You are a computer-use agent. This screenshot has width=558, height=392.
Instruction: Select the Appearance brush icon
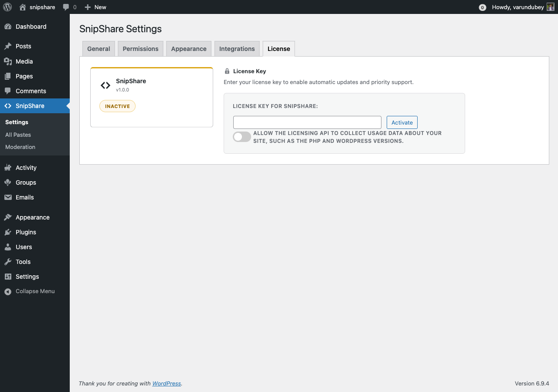(7, 217)
